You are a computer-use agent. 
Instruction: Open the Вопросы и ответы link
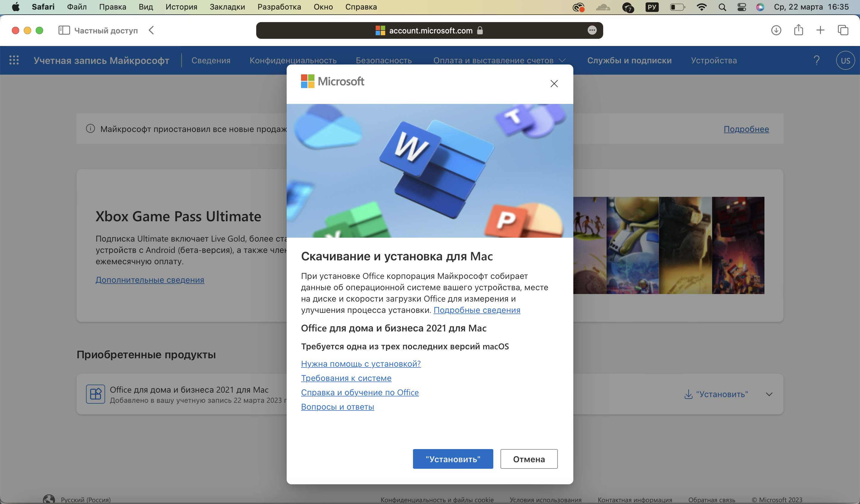point(337,407)
